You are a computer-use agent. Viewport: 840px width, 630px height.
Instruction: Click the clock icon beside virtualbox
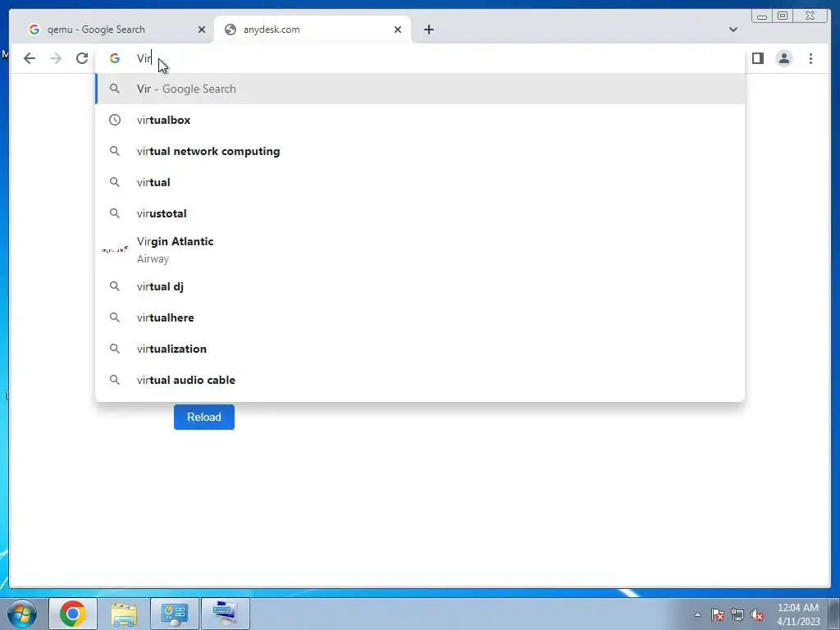point(115,120)
